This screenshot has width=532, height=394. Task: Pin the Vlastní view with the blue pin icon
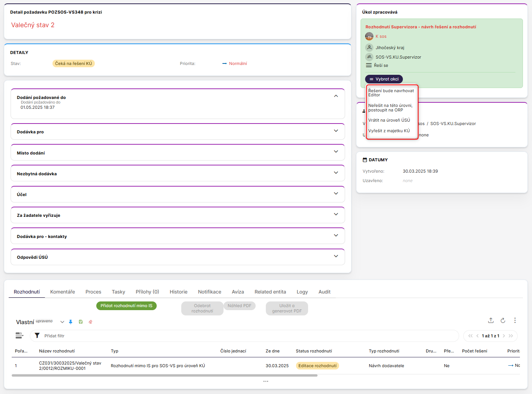coord(71,322)
